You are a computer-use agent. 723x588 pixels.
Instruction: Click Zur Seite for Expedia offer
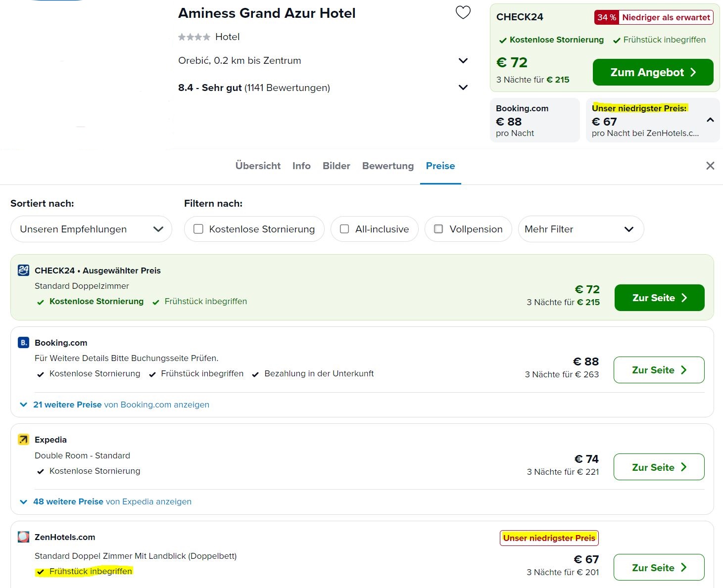659,467
